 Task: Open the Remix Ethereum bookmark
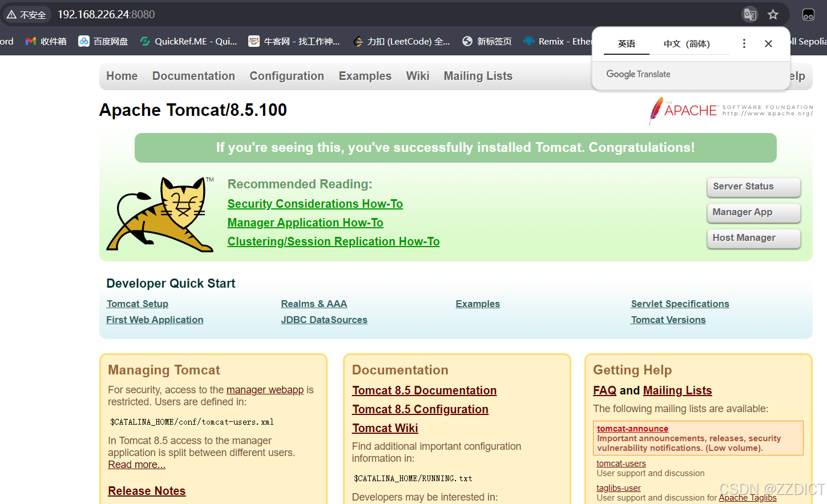point(558,41)
